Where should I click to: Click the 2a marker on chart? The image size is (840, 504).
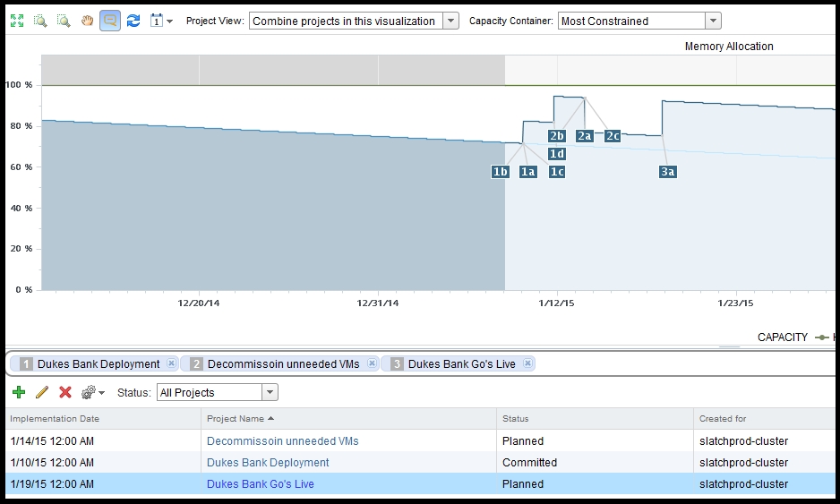point(585,136)
